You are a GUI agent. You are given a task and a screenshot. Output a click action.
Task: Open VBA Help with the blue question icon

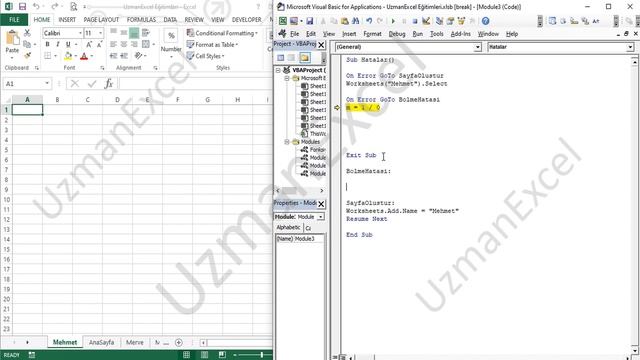coord(485,21)
